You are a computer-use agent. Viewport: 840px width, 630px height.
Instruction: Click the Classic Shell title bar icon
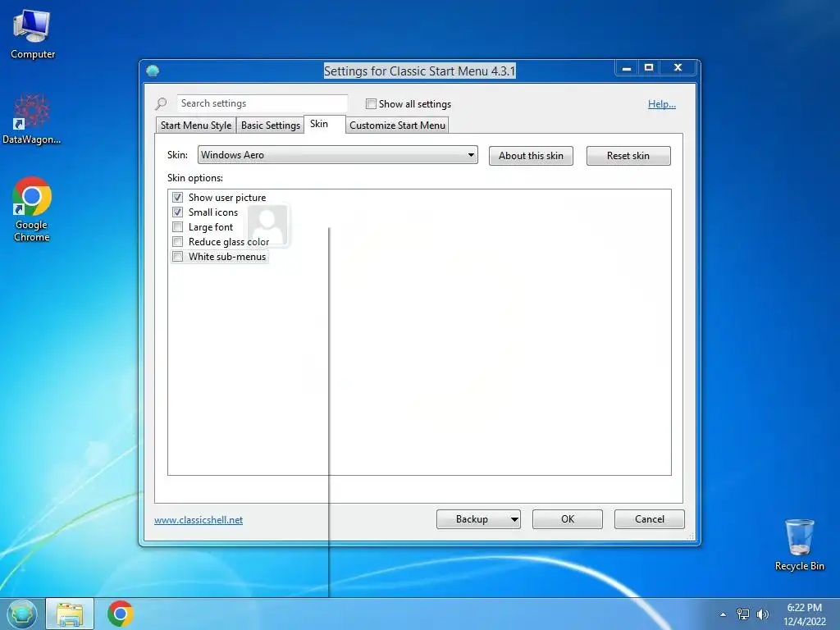[153, 71]
